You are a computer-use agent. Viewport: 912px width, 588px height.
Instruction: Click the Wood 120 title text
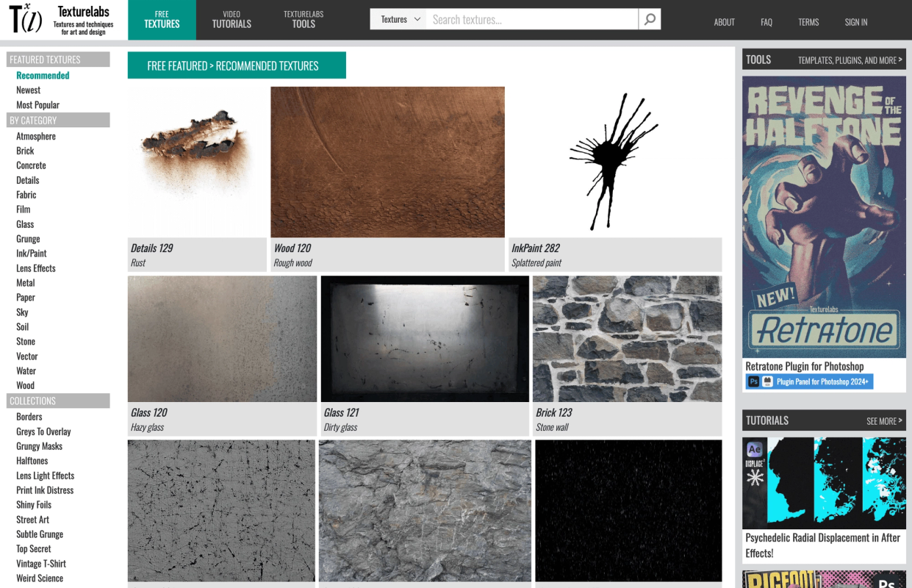click(x=292, y=248)
